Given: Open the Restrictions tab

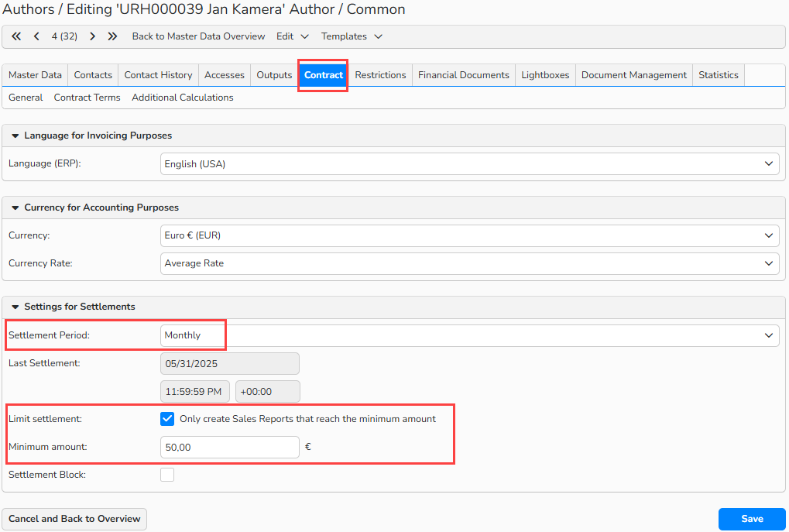Looking at the screenshot, I should pyautogui.click(x=380, y=75).
